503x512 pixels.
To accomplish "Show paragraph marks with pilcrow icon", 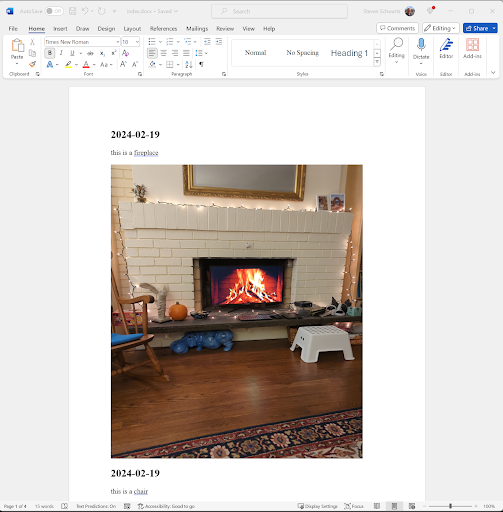I will [201, 64].
